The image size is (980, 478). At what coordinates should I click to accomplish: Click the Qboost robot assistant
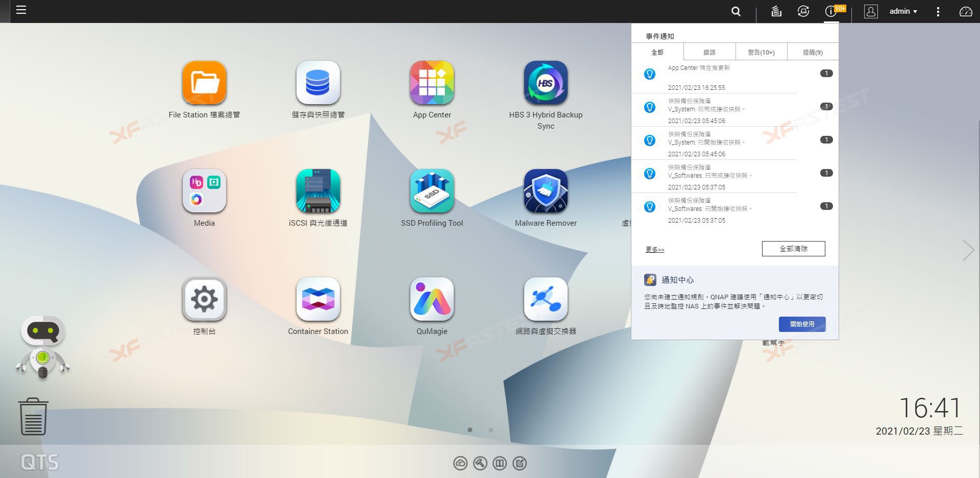point(43,348)
